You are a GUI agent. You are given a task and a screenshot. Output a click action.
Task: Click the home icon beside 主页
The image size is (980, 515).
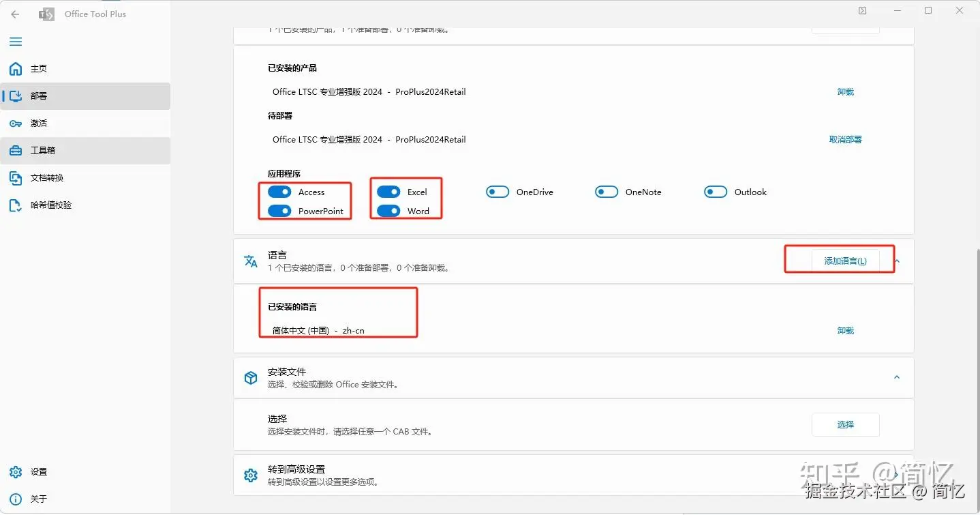point(16,69)
